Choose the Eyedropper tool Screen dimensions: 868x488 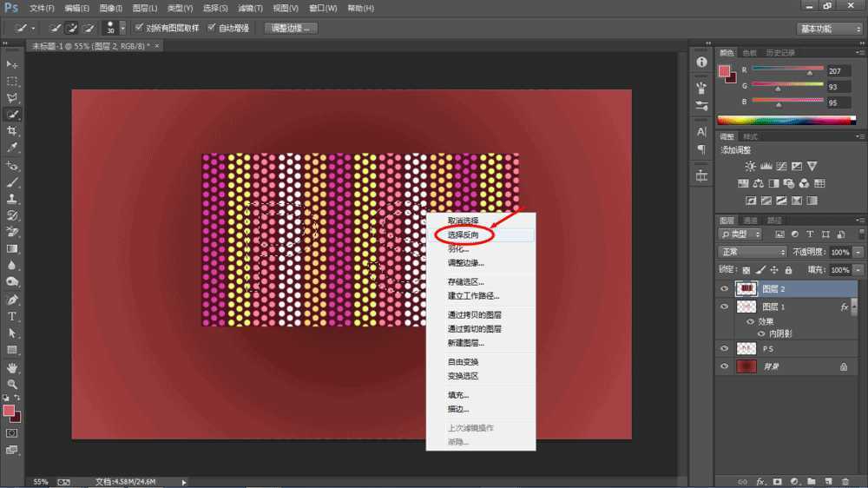(x=12, y=148)
